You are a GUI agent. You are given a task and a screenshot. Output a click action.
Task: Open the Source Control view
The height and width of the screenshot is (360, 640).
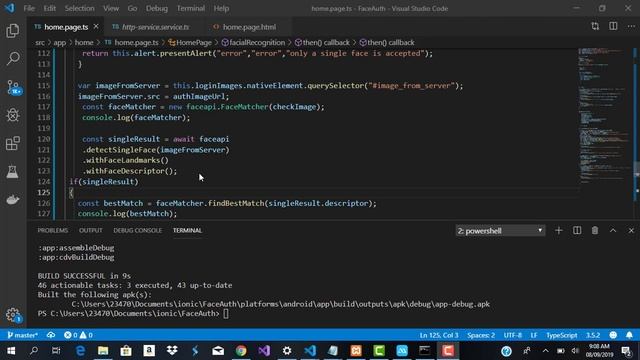click(x=13, y=87)
